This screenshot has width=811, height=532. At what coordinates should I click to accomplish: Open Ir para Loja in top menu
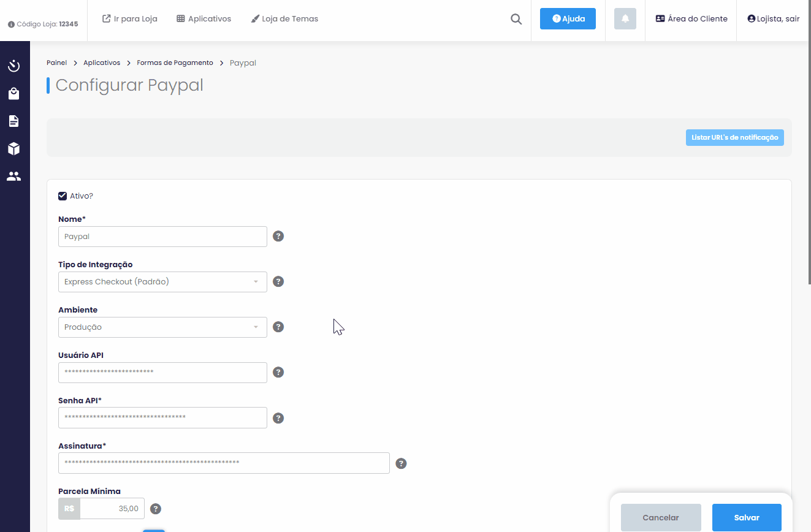130,19
